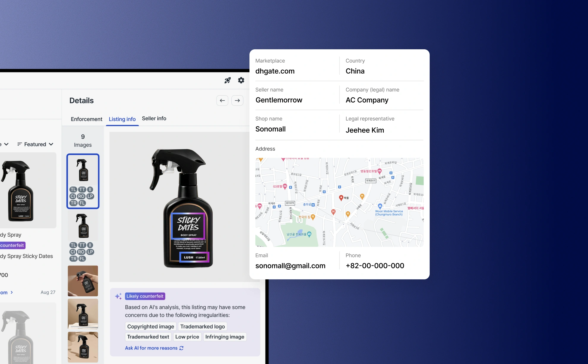Open settings with the gear icon

click(x=241, y=80)
